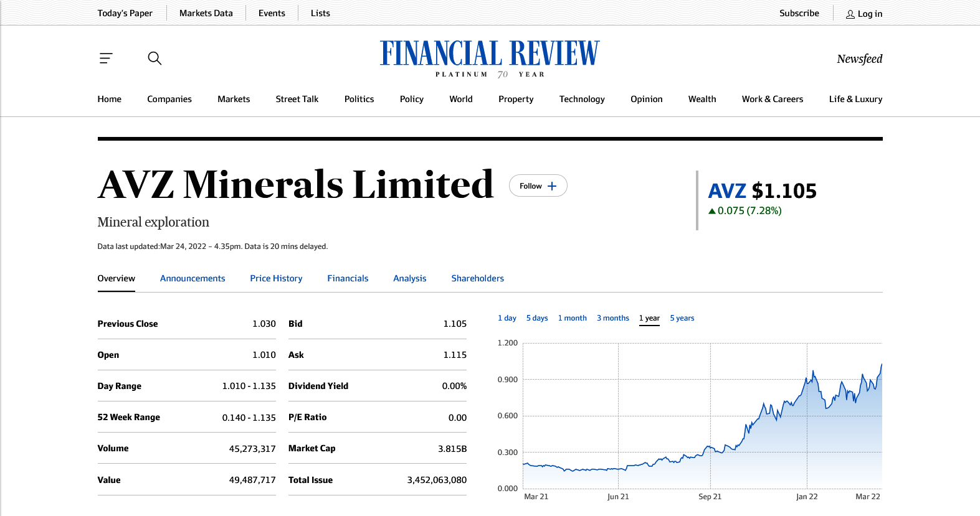Select the 1 year chart range
Image resolution: width=980 pixels, height=516 pixels.
tap(649, 318)
